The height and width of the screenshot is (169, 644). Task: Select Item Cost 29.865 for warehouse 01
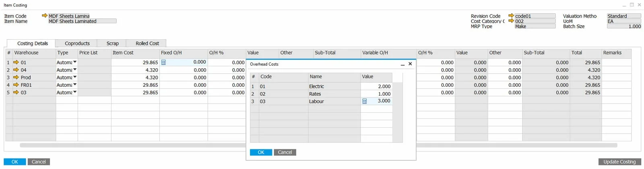point(135,62)
